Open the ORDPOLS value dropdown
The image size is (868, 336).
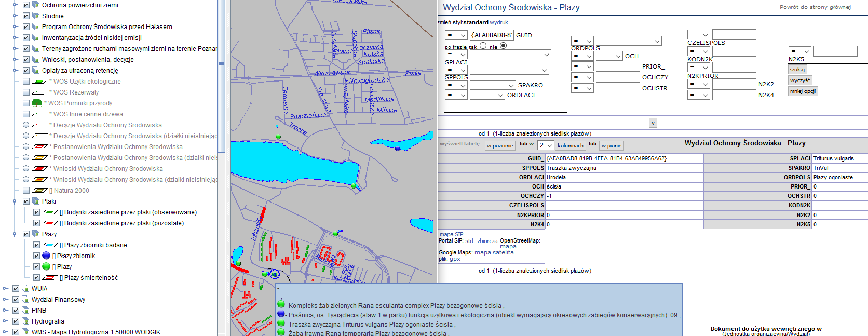pos(629,41)
